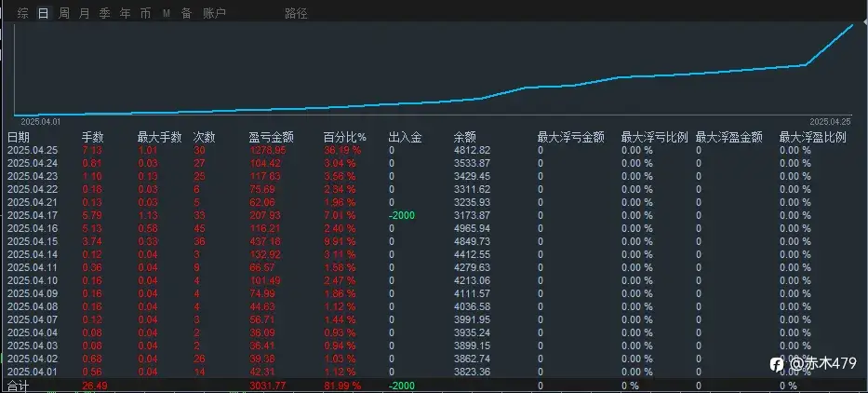The width and height of the screenshot is (868, 393).
Task: Click the 出入金 column header
Action: pos(406,138)
